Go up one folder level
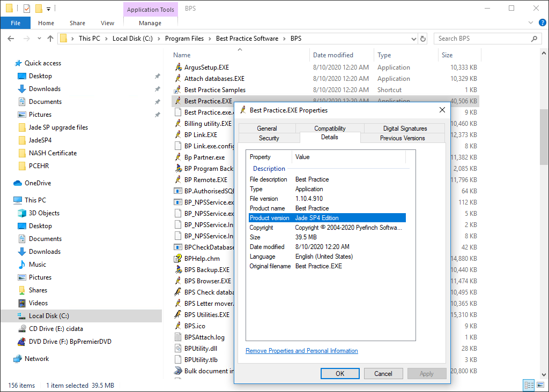549x392 pixels. 50,39
